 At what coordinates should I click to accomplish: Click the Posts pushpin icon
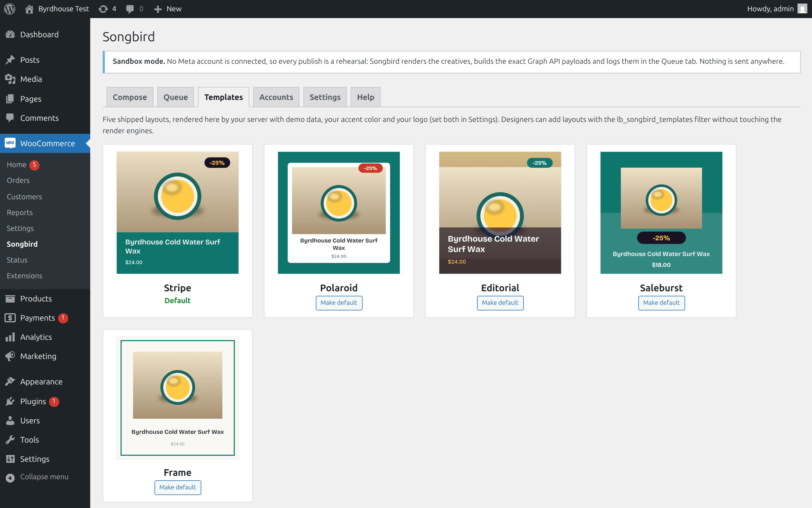point(10,60)
